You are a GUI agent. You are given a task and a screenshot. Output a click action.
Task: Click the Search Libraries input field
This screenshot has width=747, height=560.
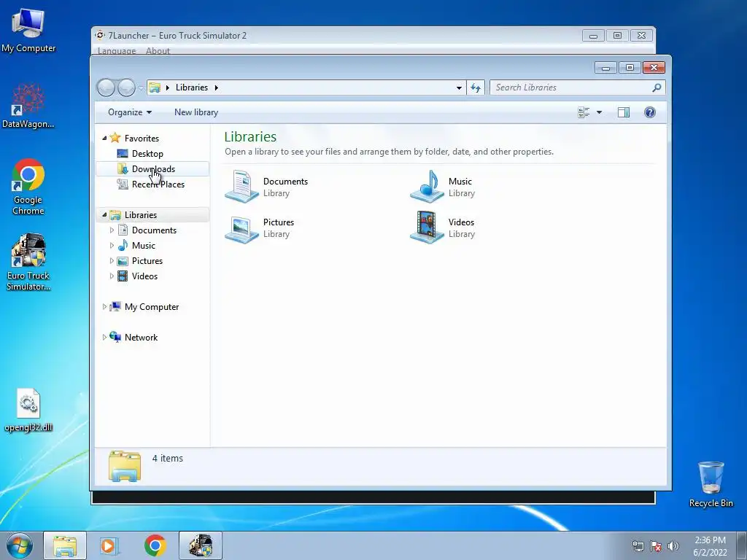coord(572,87)
